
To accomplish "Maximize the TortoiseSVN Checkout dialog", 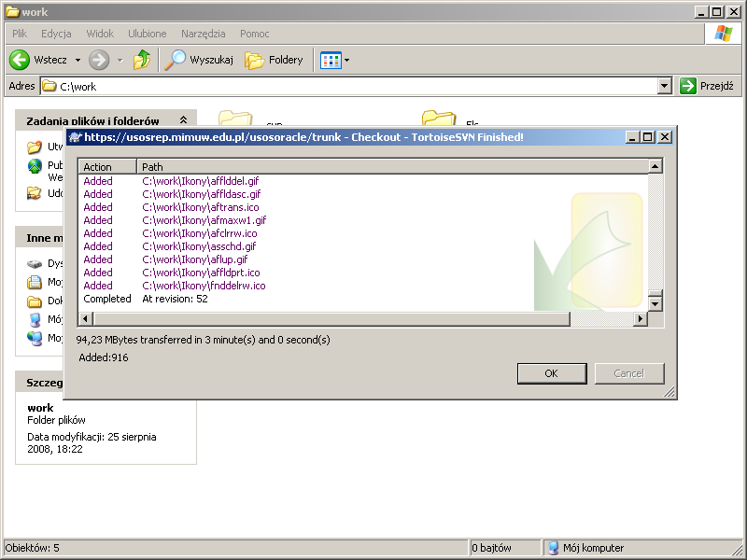I will tap(647, 137).
